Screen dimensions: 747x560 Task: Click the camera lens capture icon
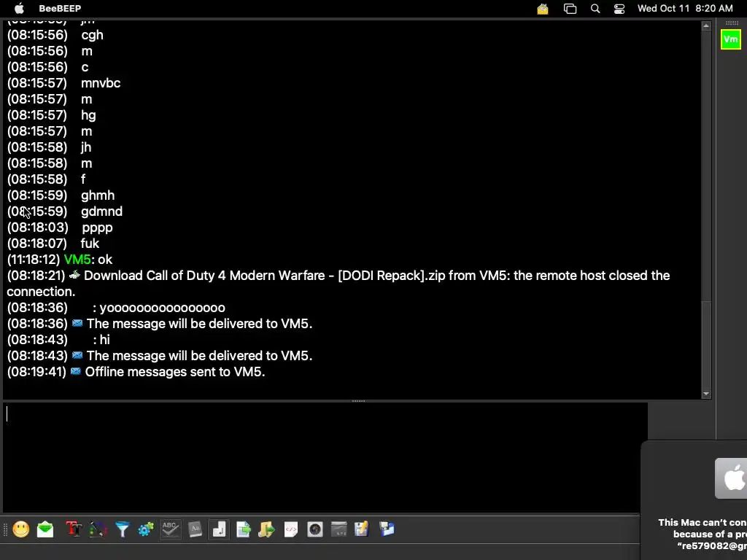pyautogui.click(x=315, y=529)
